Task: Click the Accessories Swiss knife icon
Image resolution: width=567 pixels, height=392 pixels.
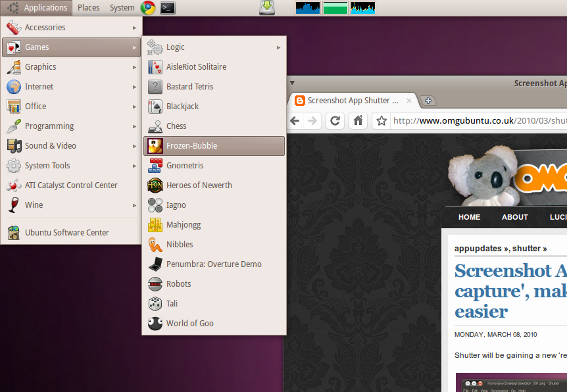Action: click(x=14, y=28)
